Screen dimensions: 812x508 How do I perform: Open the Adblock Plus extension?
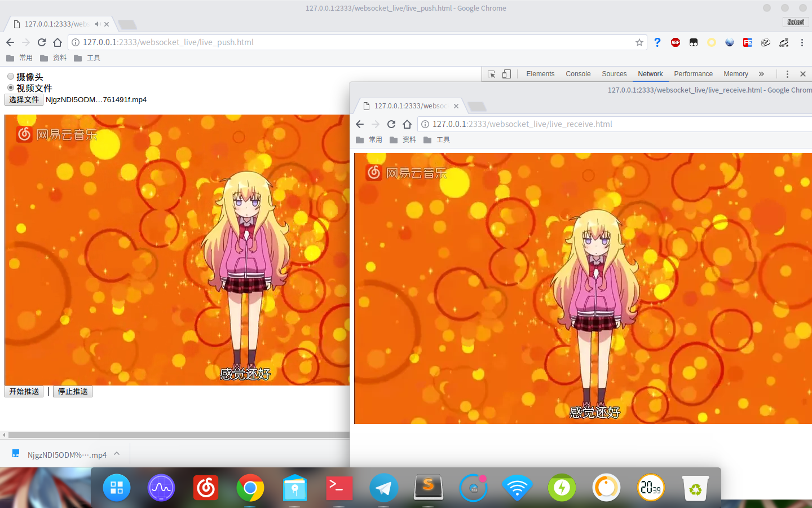point(676,42)
